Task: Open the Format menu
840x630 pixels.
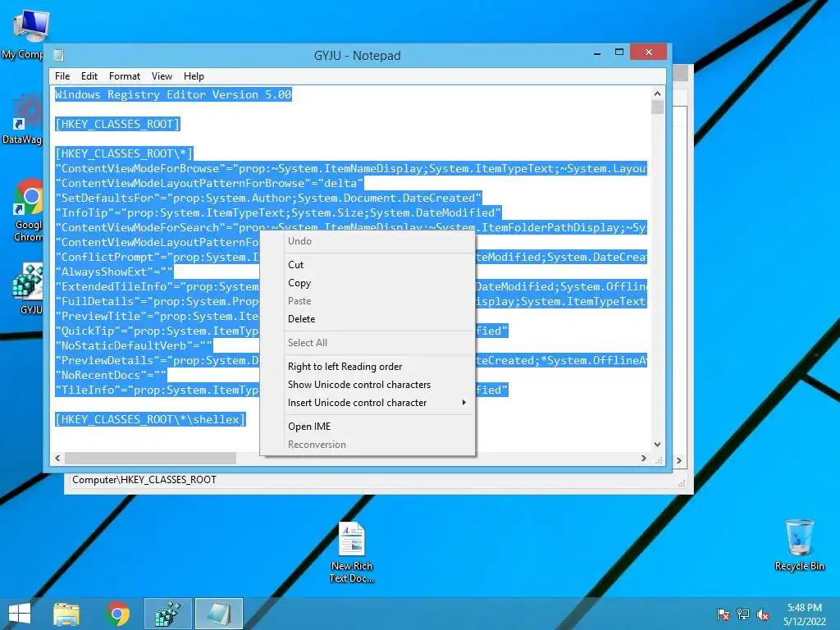Action: coord(125,76)
